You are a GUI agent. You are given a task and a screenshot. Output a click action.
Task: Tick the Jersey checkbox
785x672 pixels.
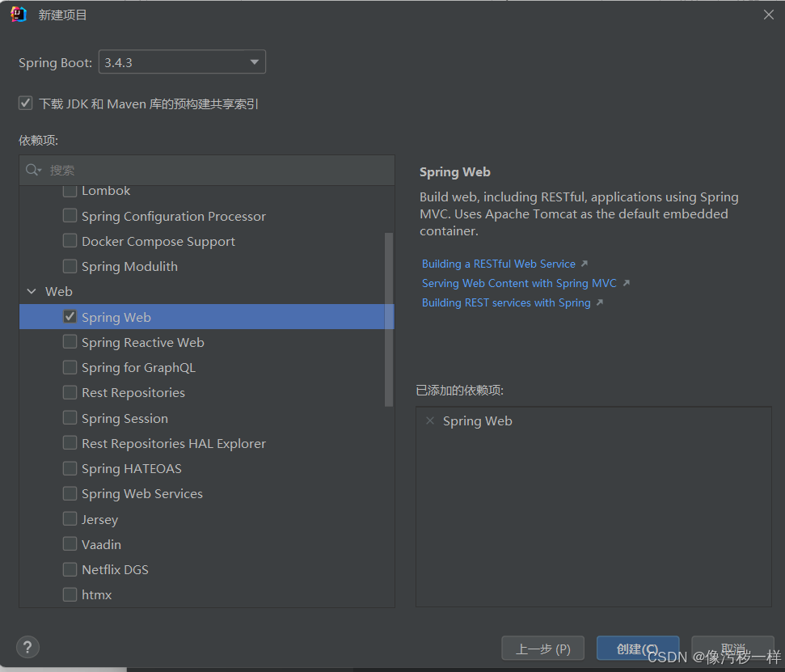(70, 518)
